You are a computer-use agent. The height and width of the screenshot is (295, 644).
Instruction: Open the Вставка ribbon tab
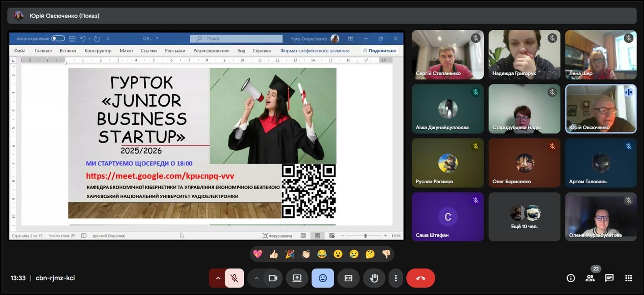pos(68,51)
